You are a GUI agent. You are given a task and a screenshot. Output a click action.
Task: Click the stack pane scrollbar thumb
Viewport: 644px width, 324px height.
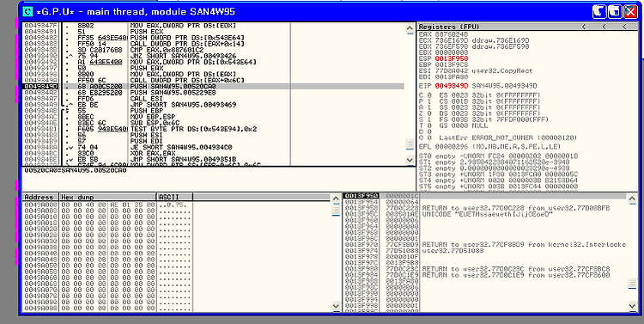[633, 283]
